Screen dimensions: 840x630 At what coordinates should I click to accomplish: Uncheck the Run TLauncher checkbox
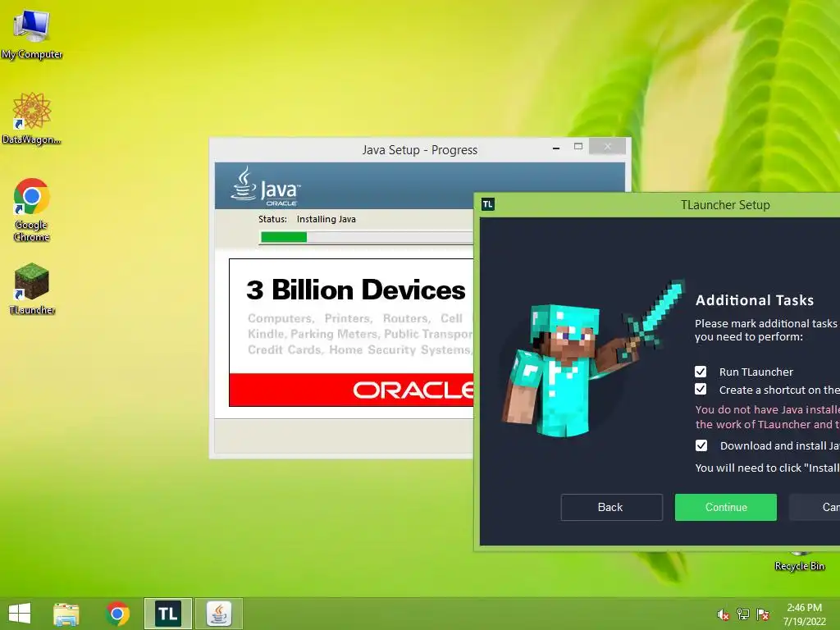tap(701, 372)
